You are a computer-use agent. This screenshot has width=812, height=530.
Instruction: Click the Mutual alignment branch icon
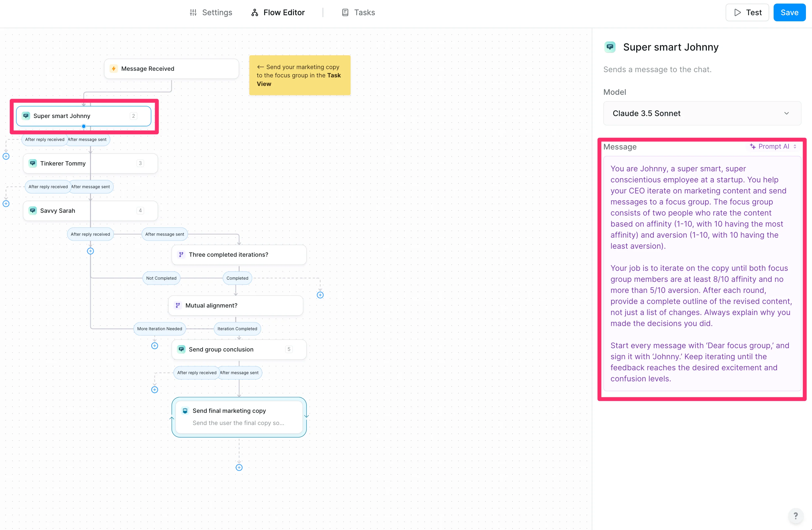178,305
